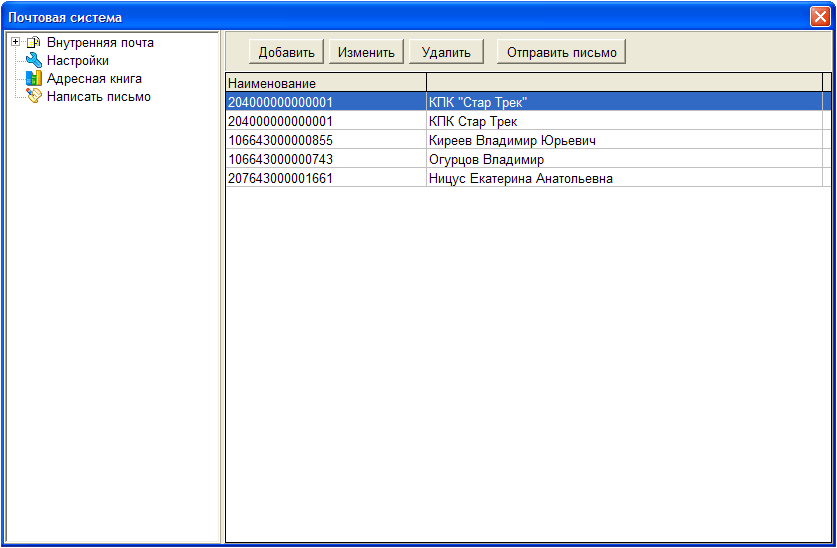Open the Настройки tree item label
Screen dimensions: 837x548
coord(77,61)
